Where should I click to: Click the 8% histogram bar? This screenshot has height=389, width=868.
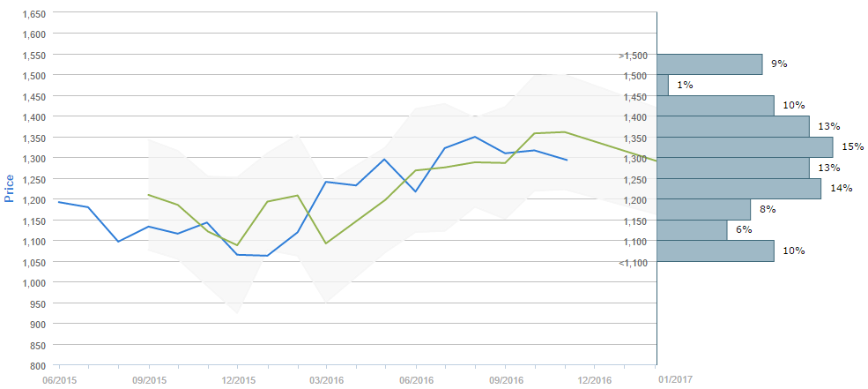[704, 209]
